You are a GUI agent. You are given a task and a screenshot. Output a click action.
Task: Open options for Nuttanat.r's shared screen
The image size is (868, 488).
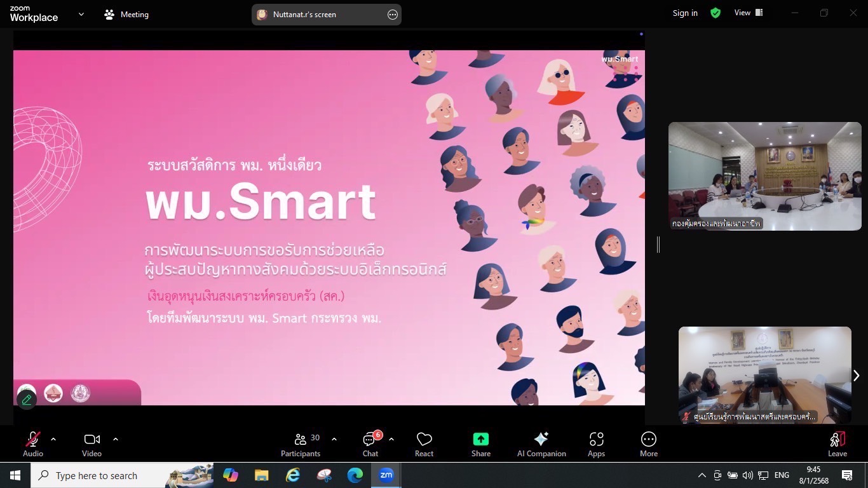393,15
